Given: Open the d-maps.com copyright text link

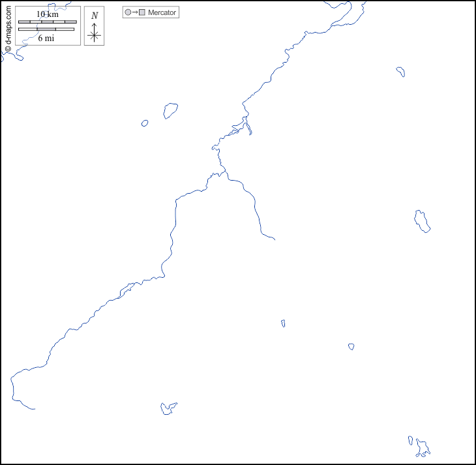Looking at the screenshot, I should [8, 25].
